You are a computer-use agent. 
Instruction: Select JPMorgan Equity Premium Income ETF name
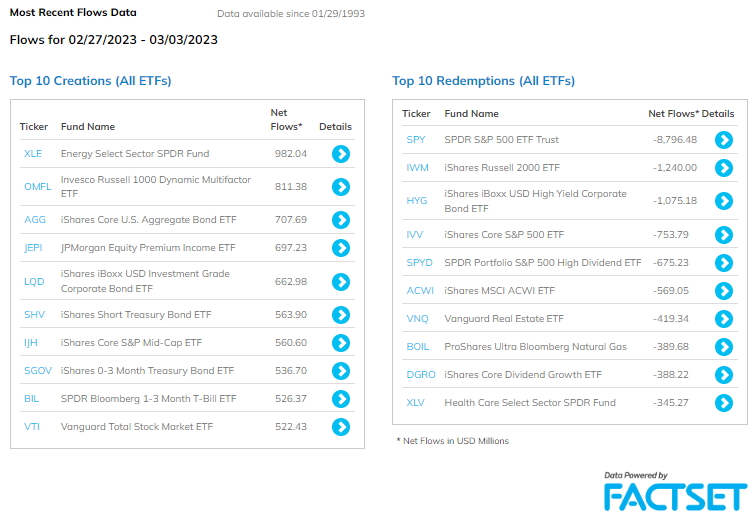tap(148, 248)
